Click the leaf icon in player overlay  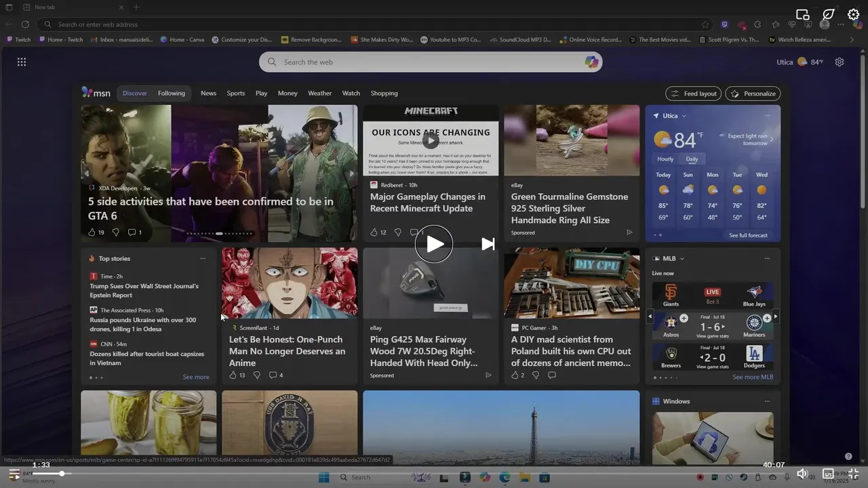click(x=828, y=14)
